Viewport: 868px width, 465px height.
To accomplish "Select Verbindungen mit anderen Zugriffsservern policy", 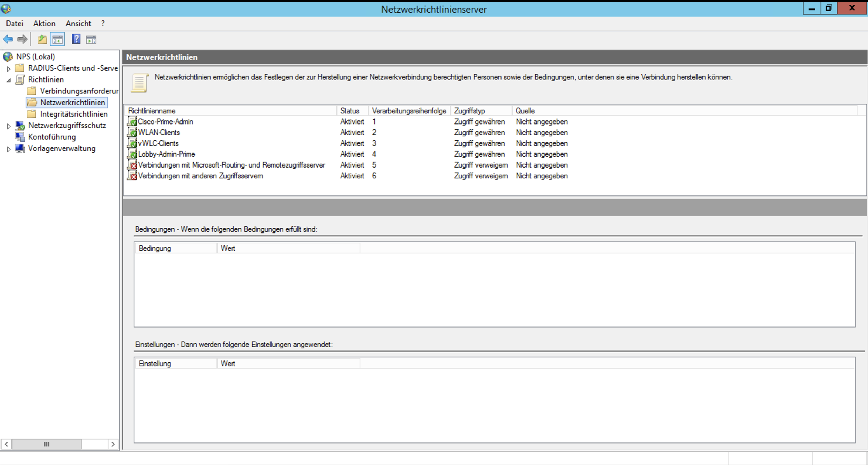I will pos(200,176).
